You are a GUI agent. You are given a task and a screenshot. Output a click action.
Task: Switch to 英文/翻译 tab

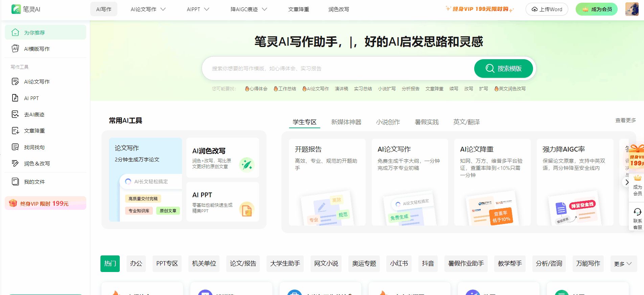click(466, 122)
